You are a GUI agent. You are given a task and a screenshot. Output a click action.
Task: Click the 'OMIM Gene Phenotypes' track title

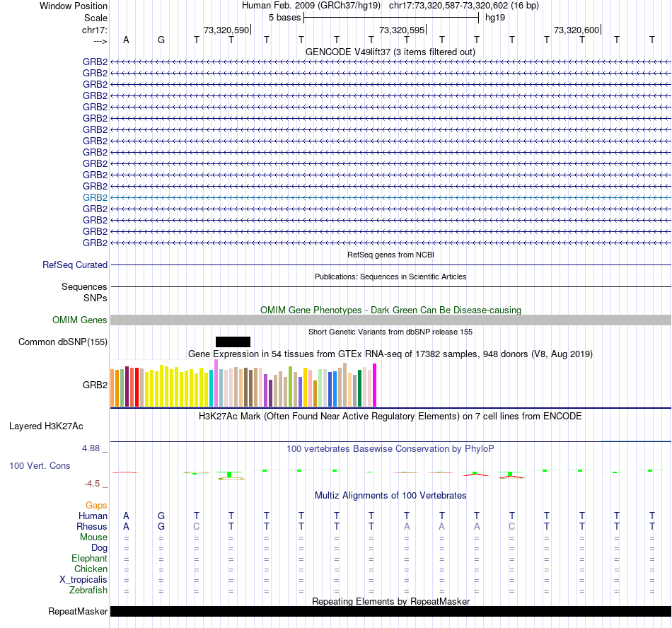[390, 310]
